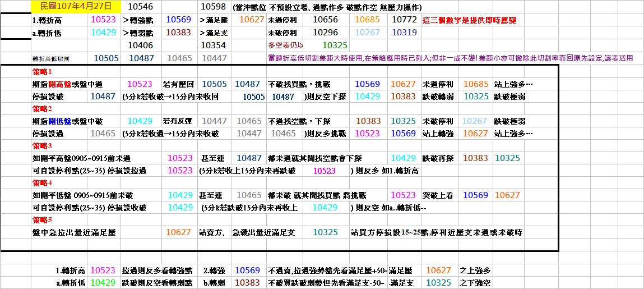644x289 pixels.
Task: Click the 突破上看 cell
Action: (x=437, y=195)
